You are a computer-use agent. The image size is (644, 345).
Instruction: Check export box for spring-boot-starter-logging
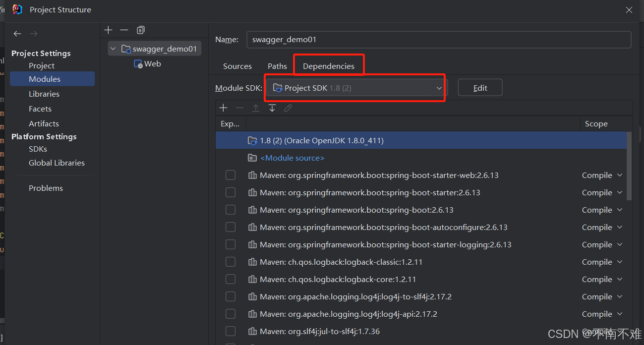231,244
